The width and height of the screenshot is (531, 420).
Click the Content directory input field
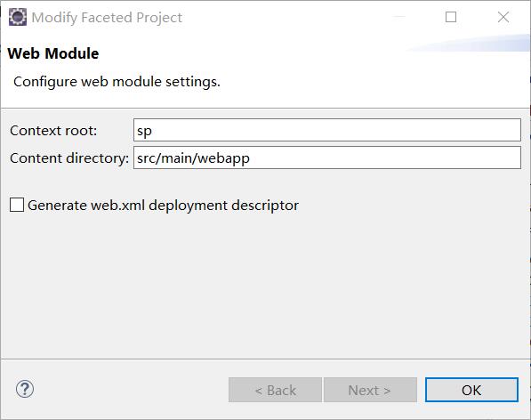327,157
